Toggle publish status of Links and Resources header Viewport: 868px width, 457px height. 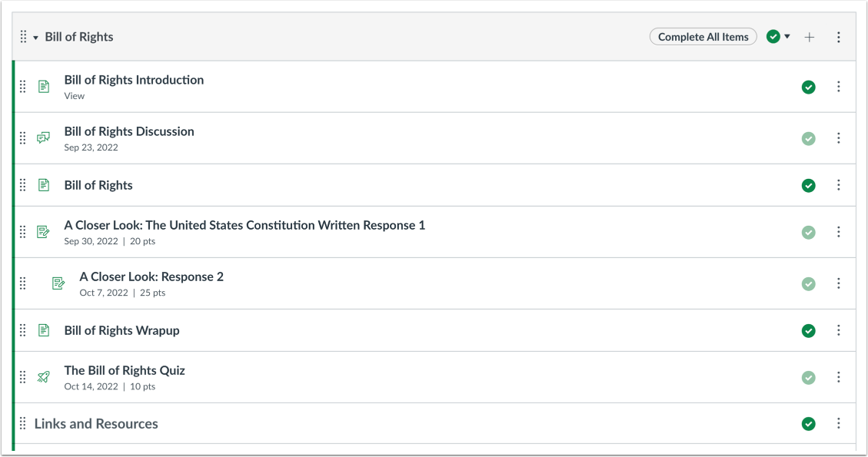pos(808,423)
